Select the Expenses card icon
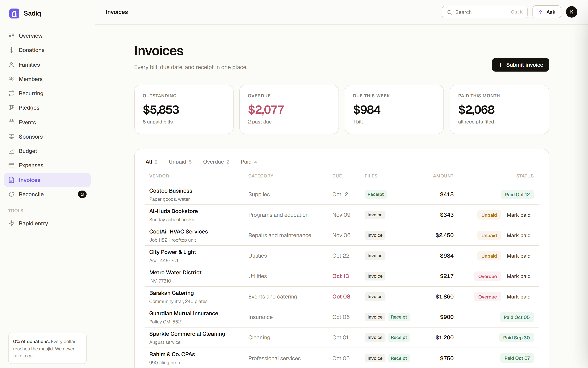 11,166
